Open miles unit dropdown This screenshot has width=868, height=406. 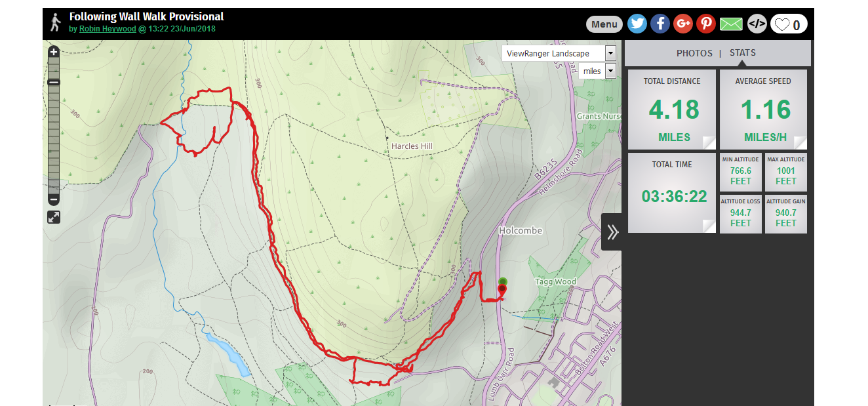[597, 71]
